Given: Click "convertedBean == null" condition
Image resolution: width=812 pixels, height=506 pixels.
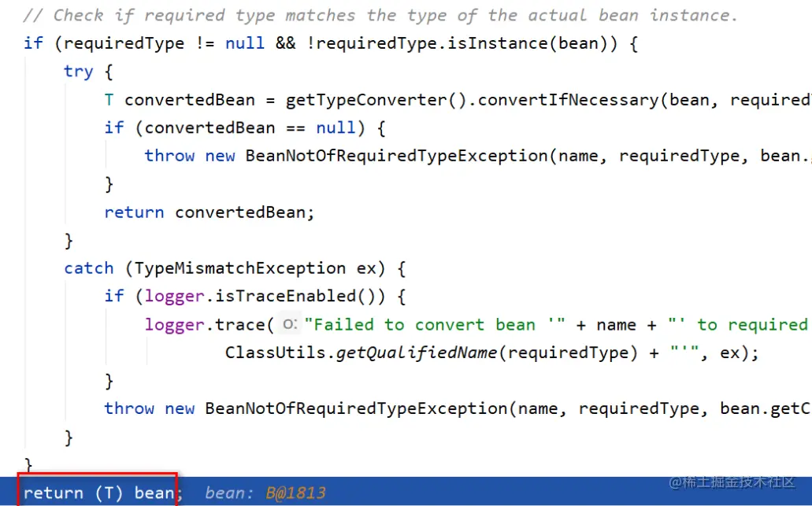Looking at the screenshot, I should click(250, 127).
